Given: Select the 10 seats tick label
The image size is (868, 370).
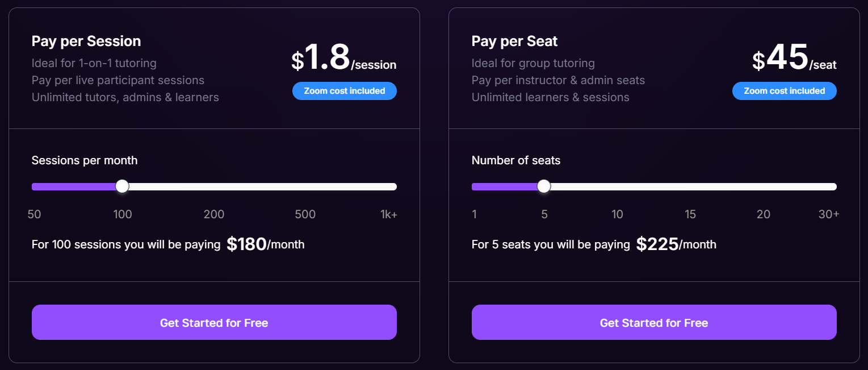Looking at the screenshot, I should click(617, 214).
